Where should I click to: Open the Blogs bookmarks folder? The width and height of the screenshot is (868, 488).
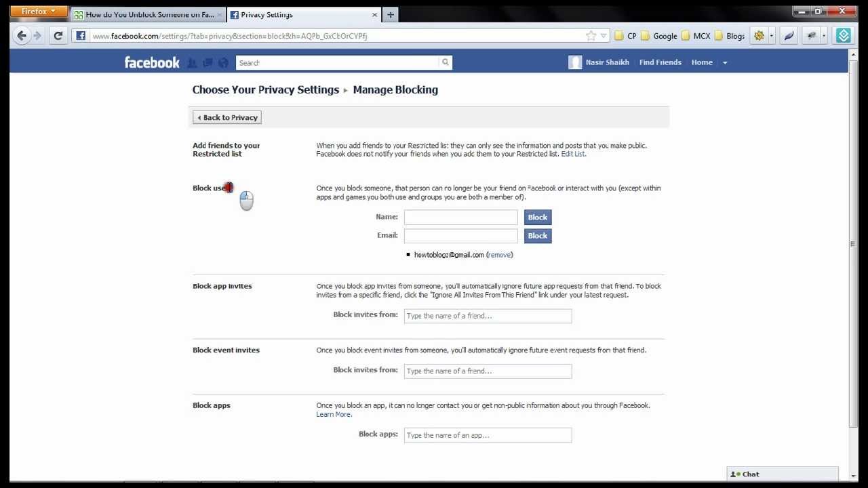(x=730, y=36)
